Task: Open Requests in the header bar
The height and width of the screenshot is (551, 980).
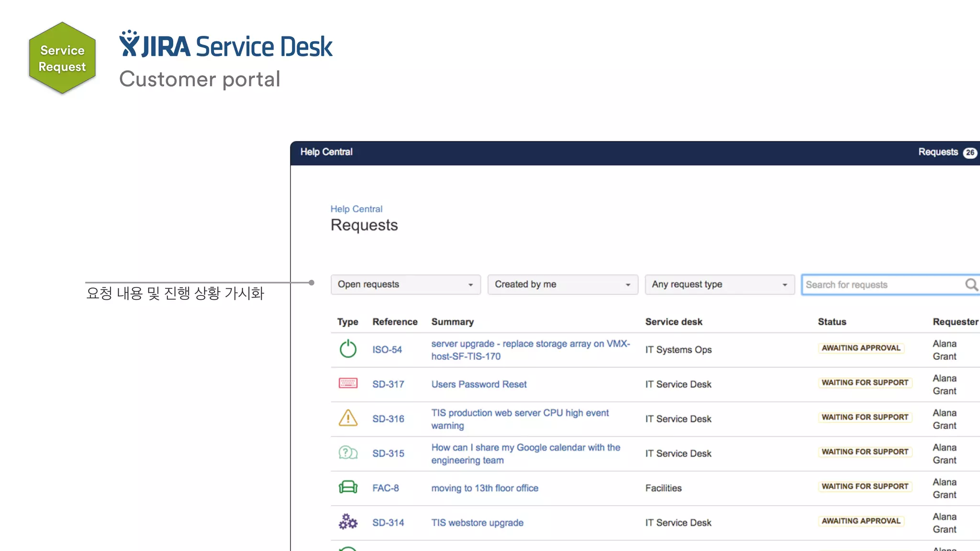Action: click(938, 152)
